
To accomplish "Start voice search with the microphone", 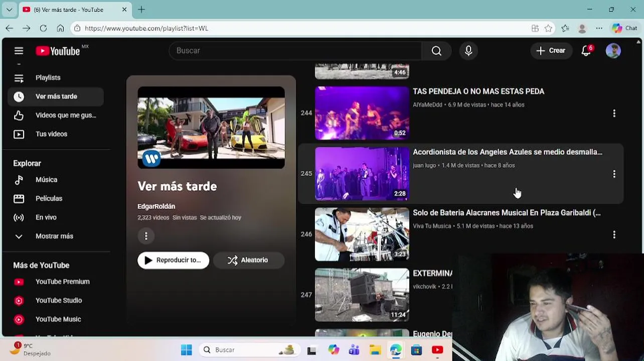I will (x=468, y=51).
